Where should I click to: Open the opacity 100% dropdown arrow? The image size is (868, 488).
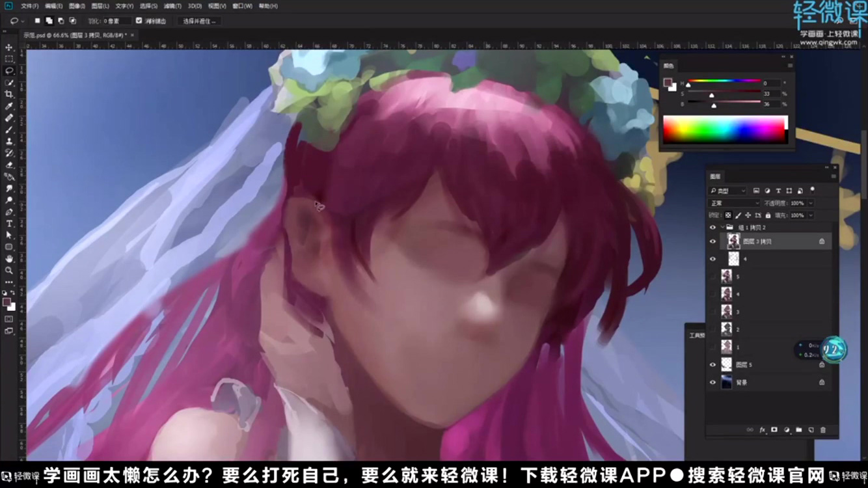tap(810, 203)
